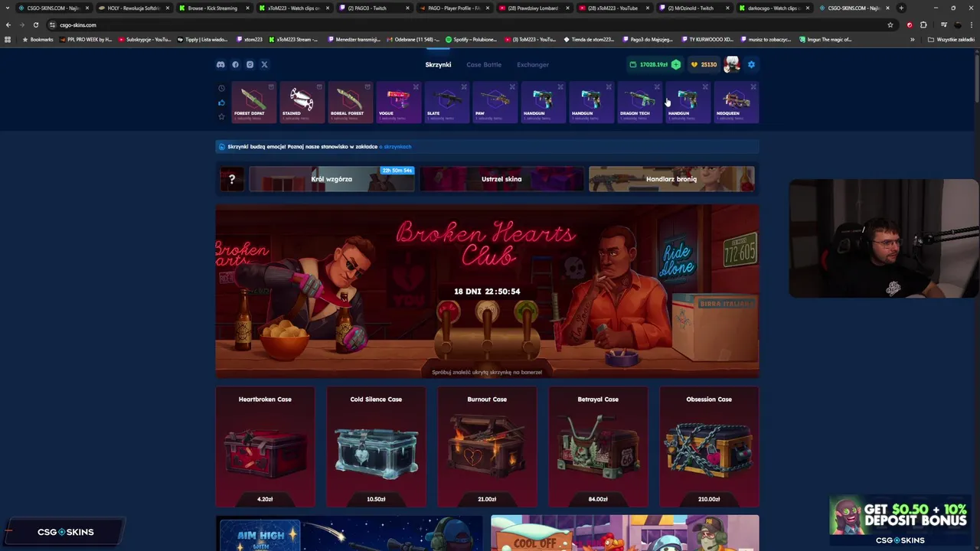Switch to the Case Battle tab
Screen dimensions: 980x551
coord(484,64)
